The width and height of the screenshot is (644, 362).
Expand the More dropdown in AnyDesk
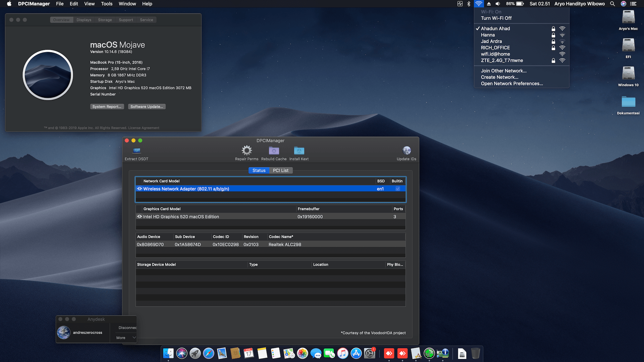124,338
